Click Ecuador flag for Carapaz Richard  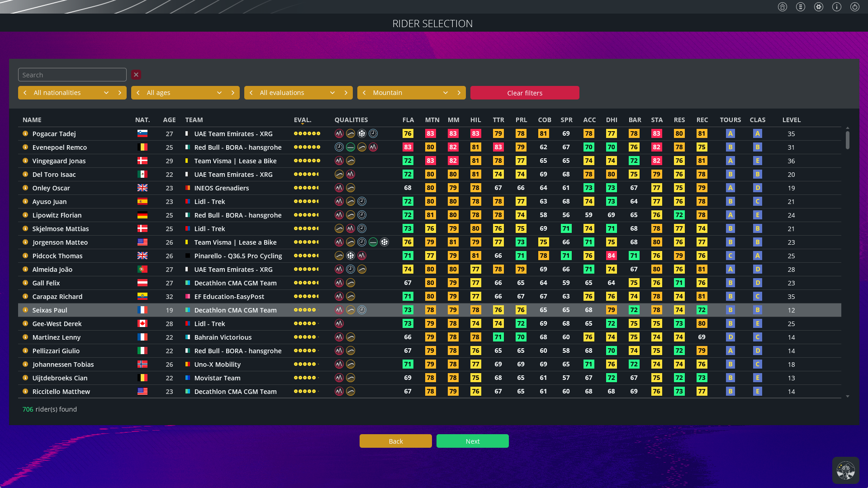point(142,296)
